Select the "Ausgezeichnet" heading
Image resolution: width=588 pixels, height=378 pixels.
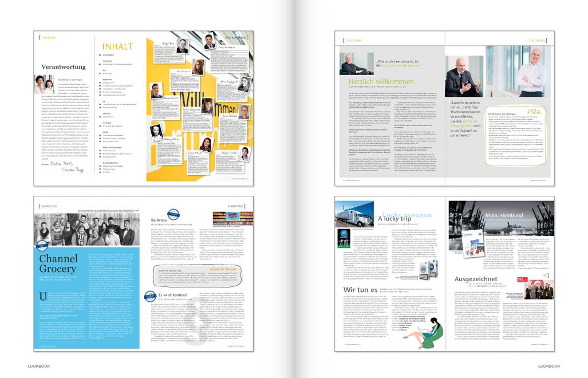click(x=476, y=279)
